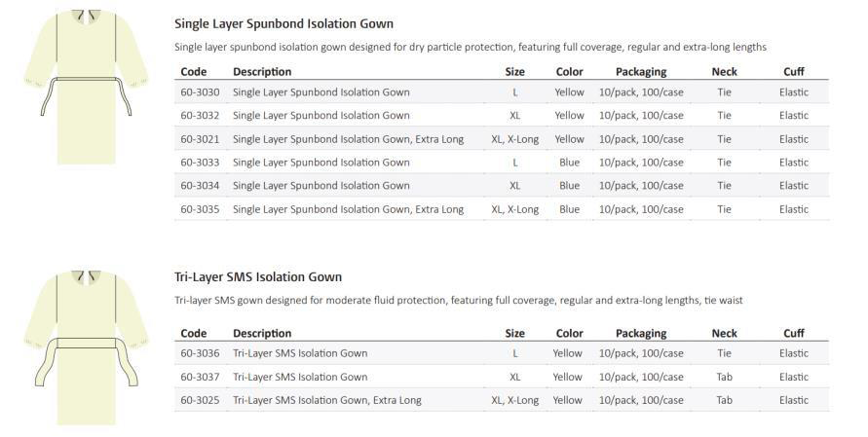Screen dimensions: 868x437
Task: Click the Tab neck value for 60-3037
Action: (x=725, y=378)
